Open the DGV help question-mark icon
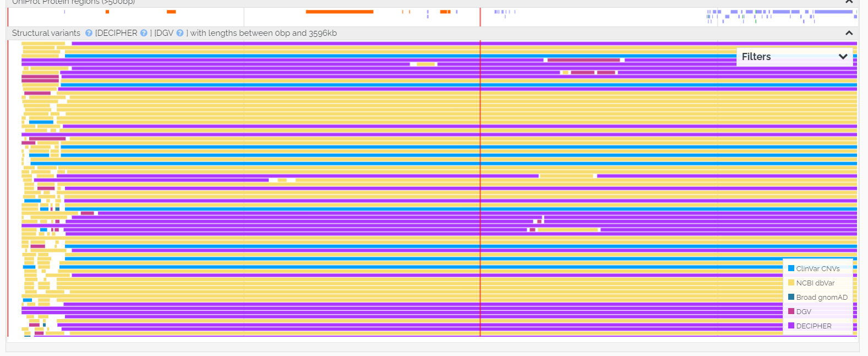This screenshot has width=868, height=356. click(x=180, y=33)
